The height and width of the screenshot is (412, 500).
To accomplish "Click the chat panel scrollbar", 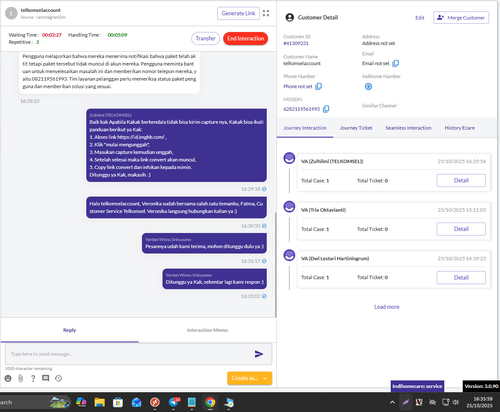I will (x=275, y=265).
